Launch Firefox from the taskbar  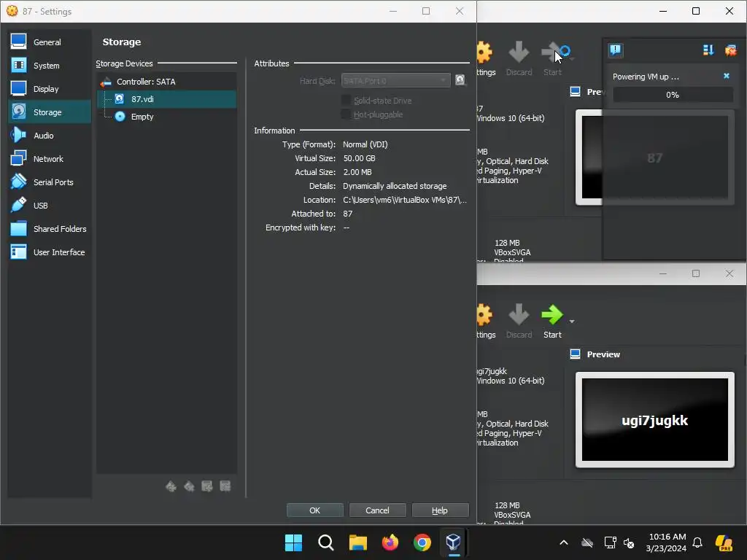point(390,542)
